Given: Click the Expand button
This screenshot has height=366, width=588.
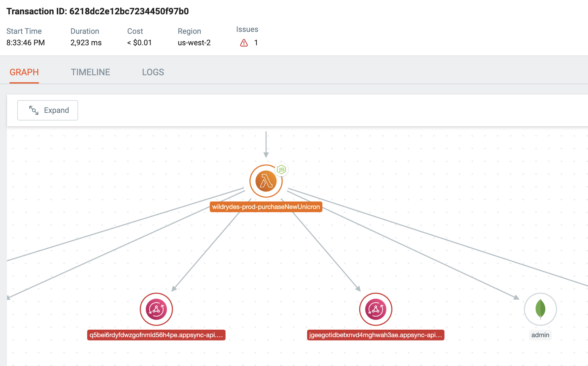Looking at the screenshot, I should [48, 110].
